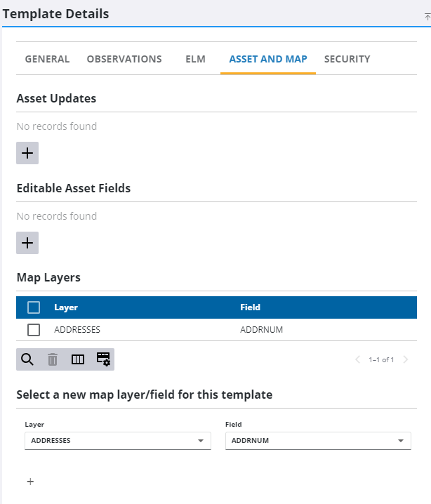Viewport: 431px width, 504px height.
Task: Go to previous page of Map Layers
Action: coord(357,359)
